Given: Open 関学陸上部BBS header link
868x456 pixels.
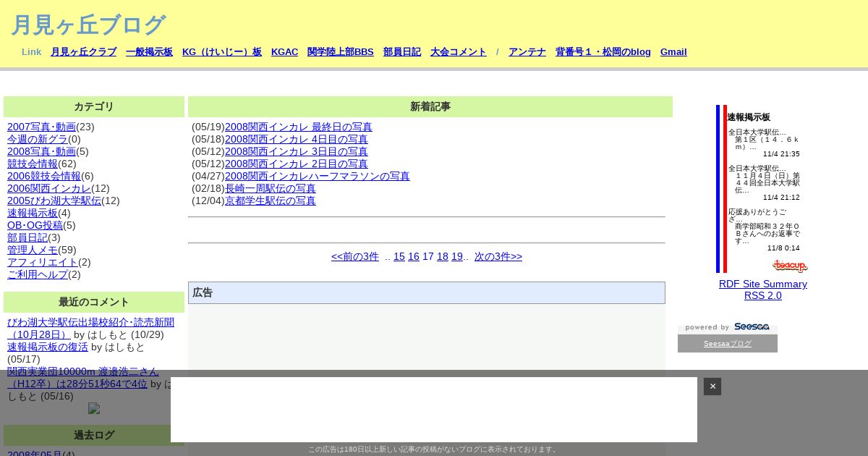Looking at the screenshot, I should (x=341, y=52).
